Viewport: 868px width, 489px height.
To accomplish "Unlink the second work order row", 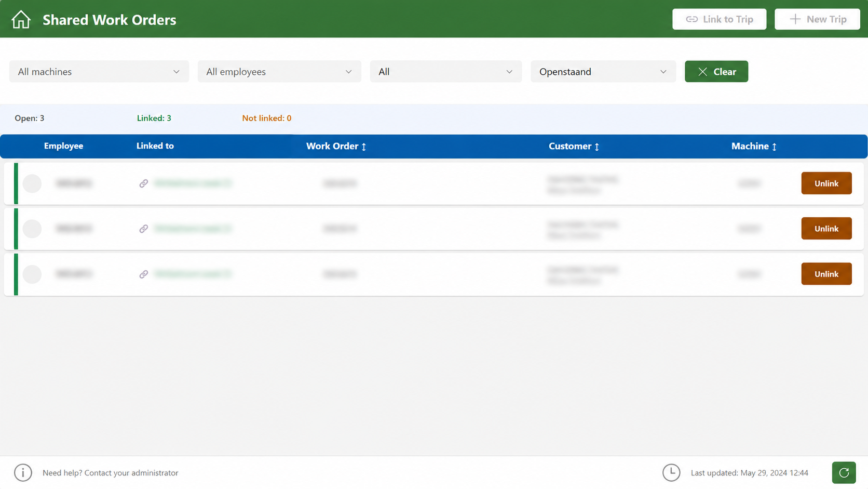I will [826, 229].
